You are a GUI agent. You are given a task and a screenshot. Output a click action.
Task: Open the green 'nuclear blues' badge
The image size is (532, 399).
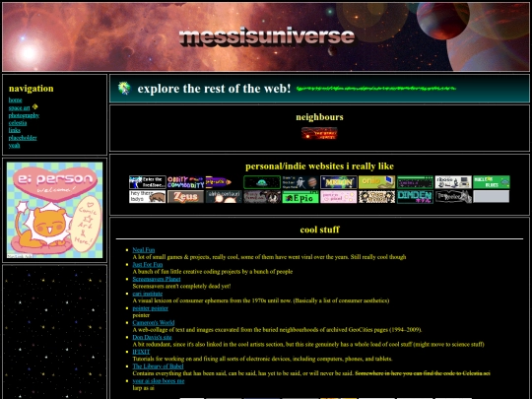492,182
